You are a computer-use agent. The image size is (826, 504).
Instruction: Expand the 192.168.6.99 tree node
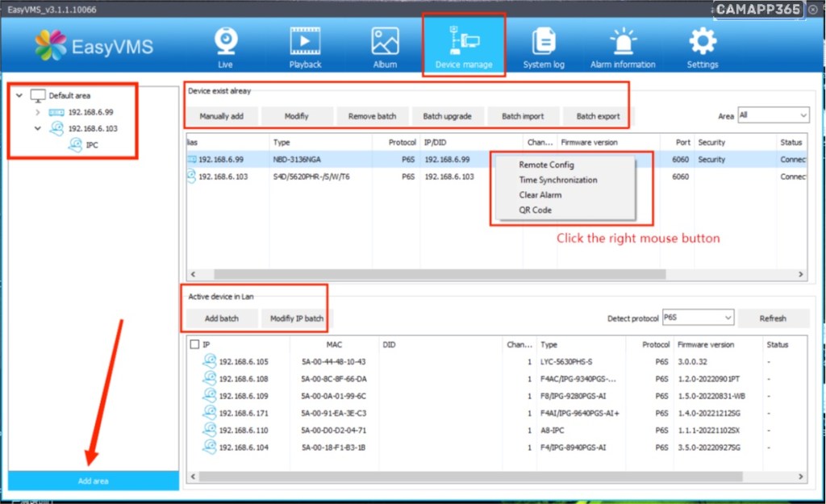point(37,112)
